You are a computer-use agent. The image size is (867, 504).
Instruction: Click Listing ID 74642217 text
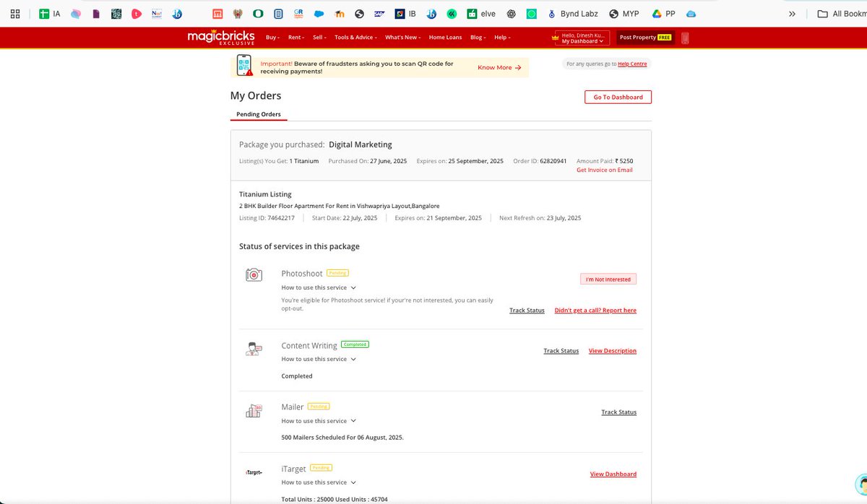[267, 218]
